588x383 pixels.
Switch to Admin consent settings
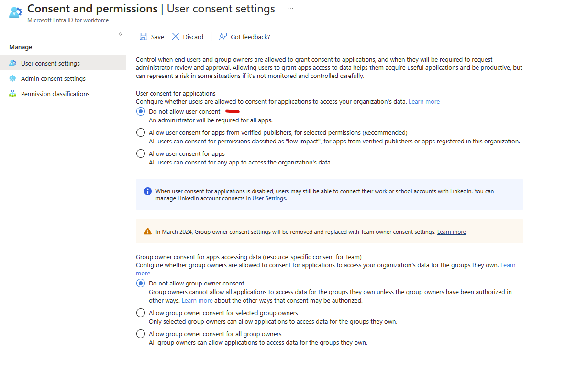tap(53, 78)
